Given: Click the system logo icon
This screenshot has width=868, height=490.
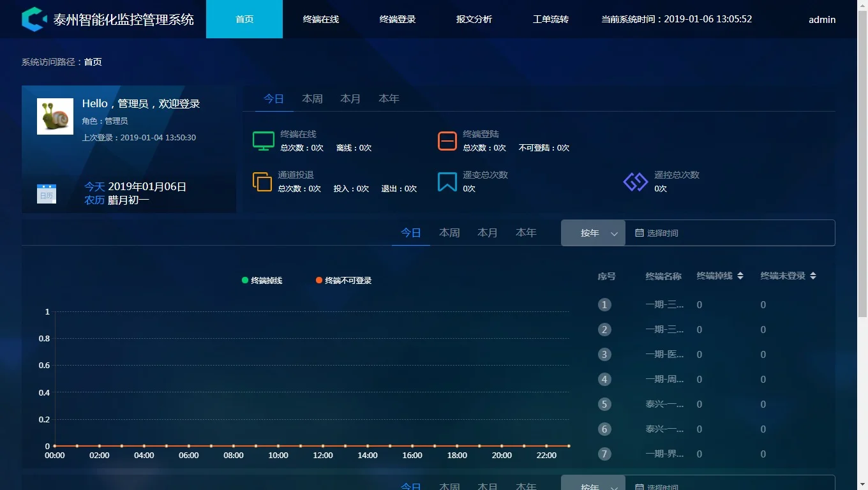Looking at the screenshot, I should tap(34, 19).
